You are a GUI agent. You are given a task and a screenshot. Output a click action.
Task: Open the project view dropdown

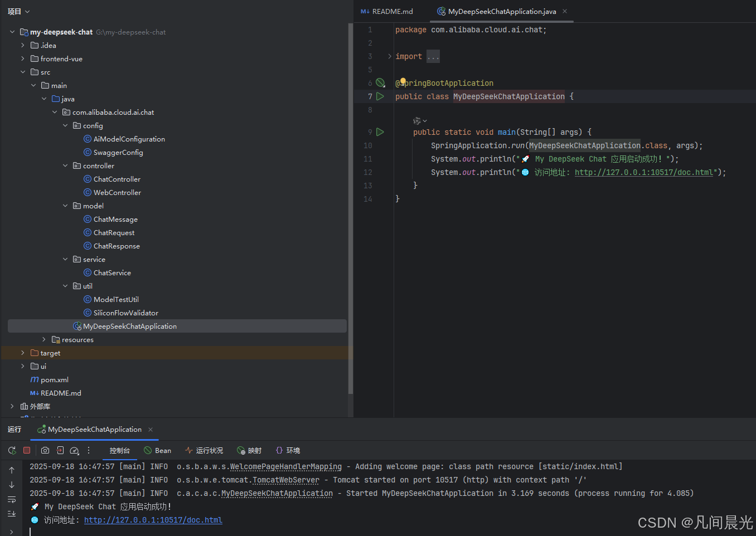(x=19, y=11)
